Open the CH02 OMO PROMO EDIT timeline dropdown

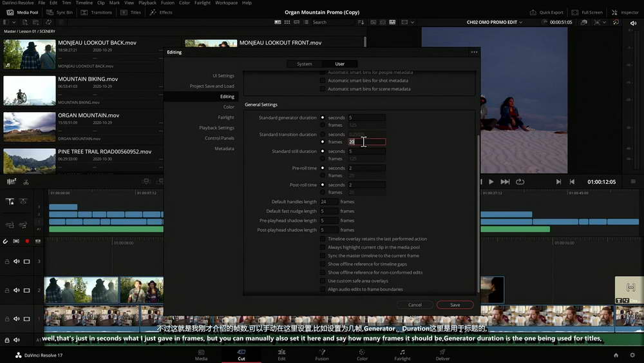(x=495, y=22)
